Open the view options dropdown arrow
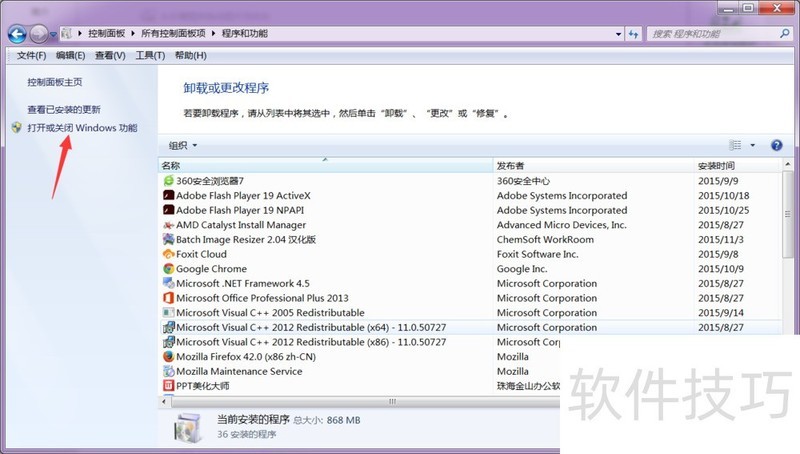The width and height of the screenshot is (800, 454). pyautogui.click(x=753, y=145)
